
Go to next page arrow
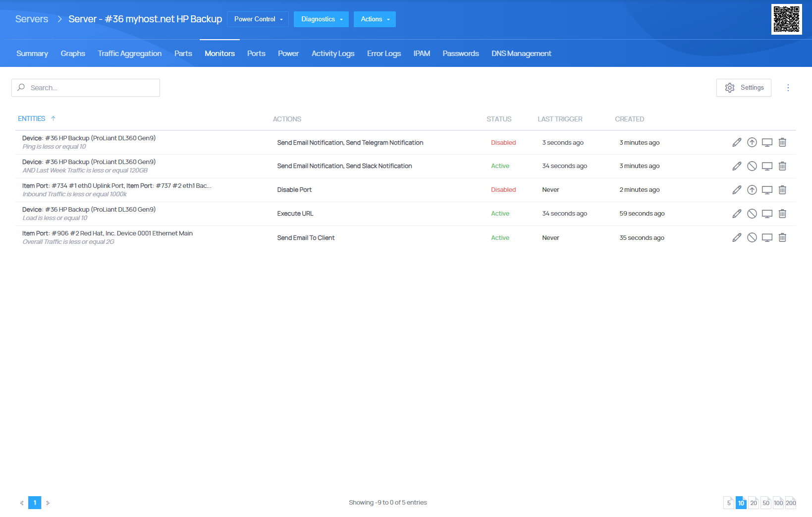[48, 503]
